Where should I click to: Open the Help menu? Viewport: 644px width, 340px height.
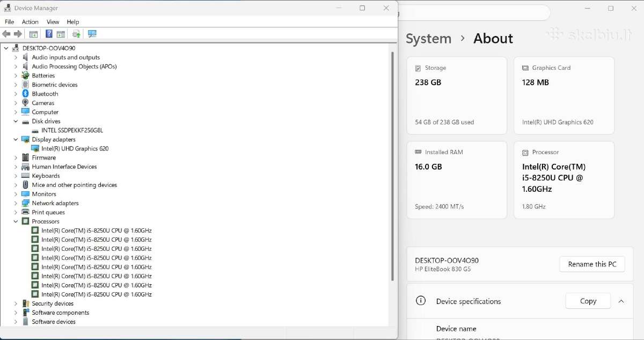coord(73,22)
